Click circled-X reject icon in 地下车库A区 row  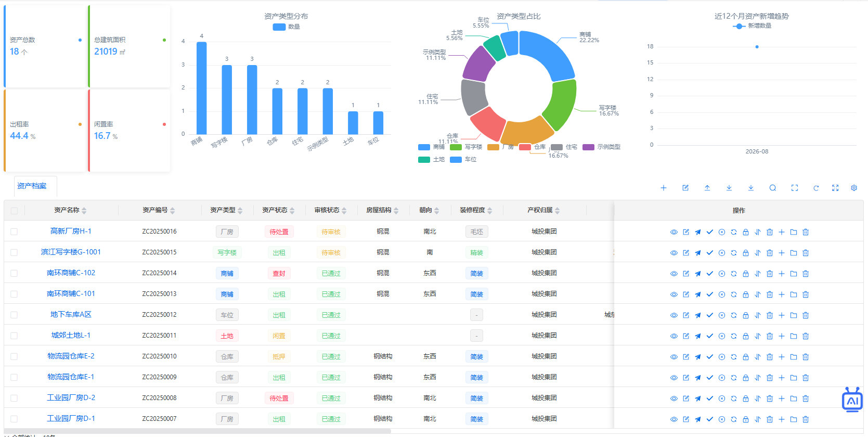coord(722,315)
